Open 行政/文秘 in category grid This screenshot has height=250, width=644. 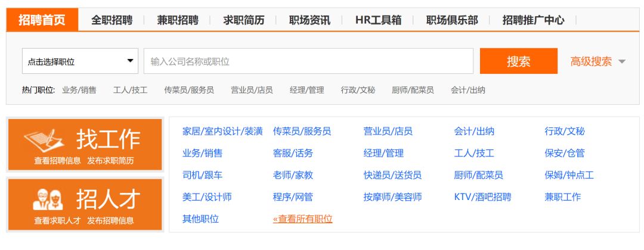pyautogui.click(x=565, y=131)
